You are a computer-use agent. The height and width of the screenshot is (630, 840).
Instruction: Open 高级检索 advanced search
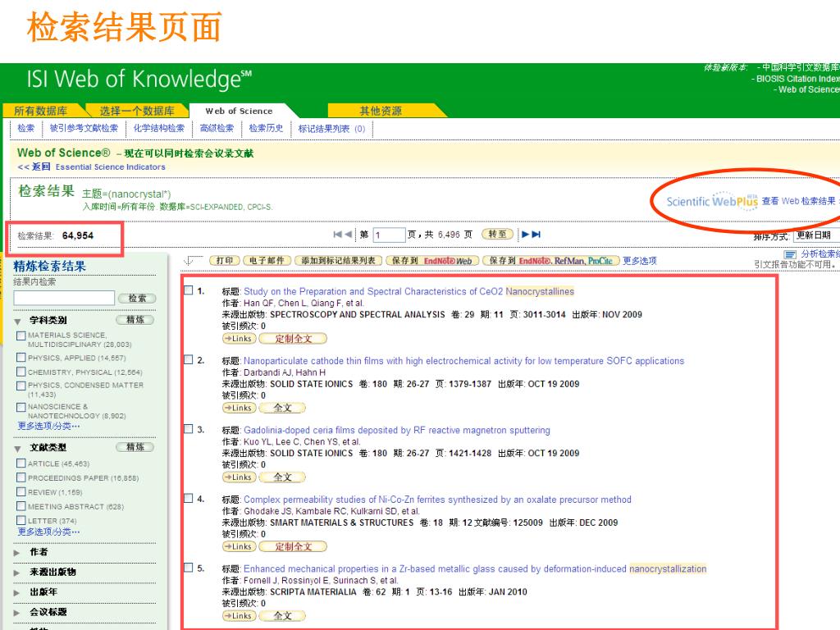click(217, 128)
